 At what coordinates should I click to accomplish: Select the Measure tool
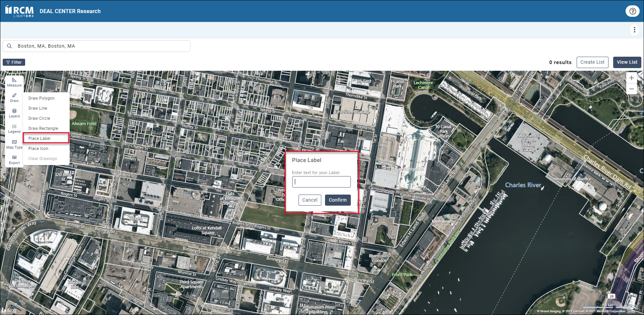[14, 82]
